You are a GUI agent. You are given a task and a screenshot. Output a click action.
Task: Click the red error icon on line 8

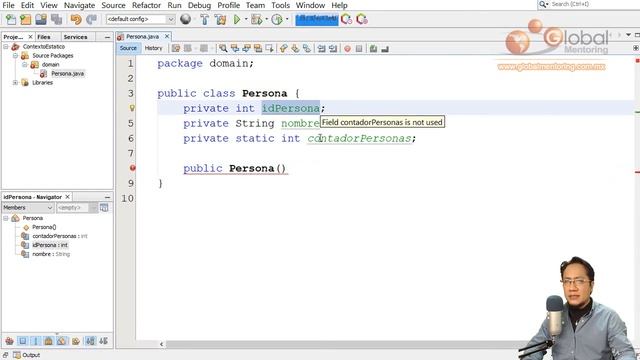click(132, 168)
